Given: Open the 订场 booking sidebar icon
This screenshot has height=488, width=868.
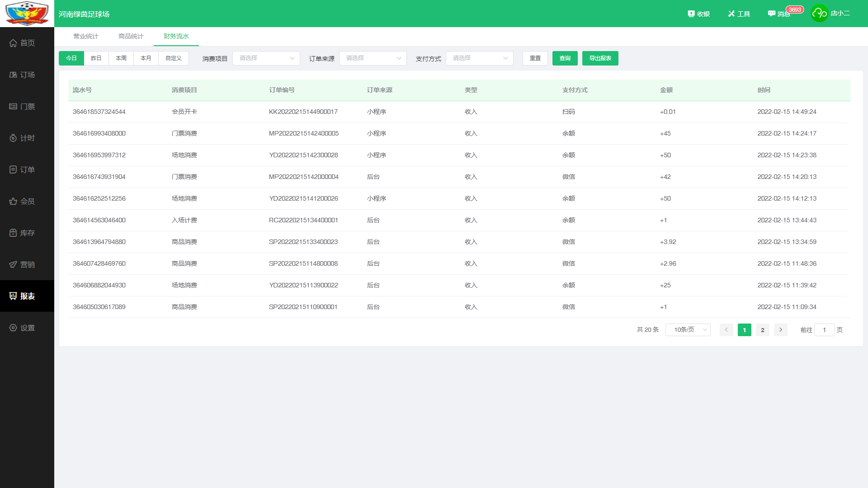Looking at the screenshot, I should click(13, 75).
